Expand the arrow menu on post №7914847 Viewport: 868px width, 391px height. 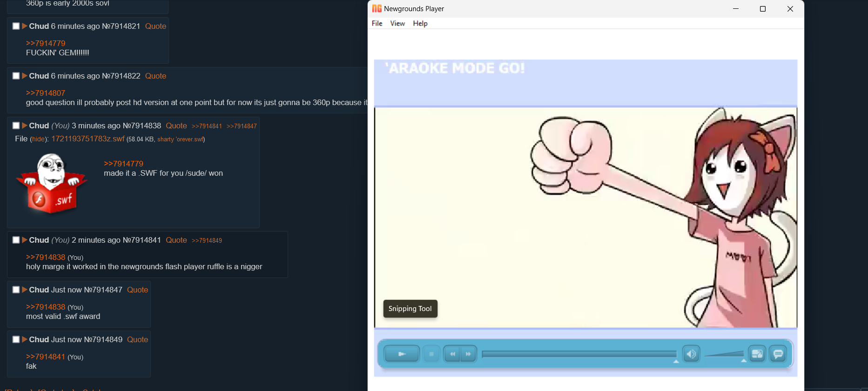pos(25,290)
